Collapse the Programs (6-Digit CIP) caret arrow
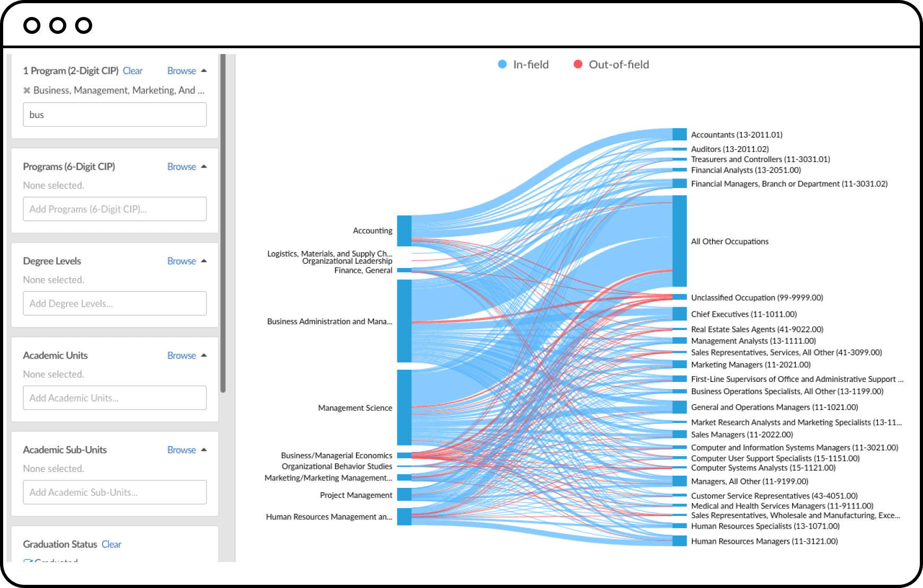 click(x=204, y=166)
